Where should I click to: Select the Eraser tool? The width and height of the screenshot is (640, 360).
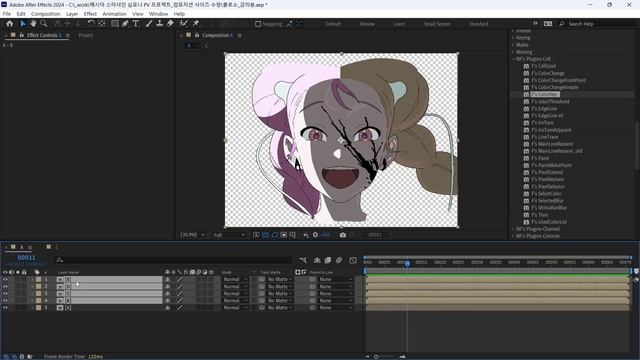pos(170,24)
